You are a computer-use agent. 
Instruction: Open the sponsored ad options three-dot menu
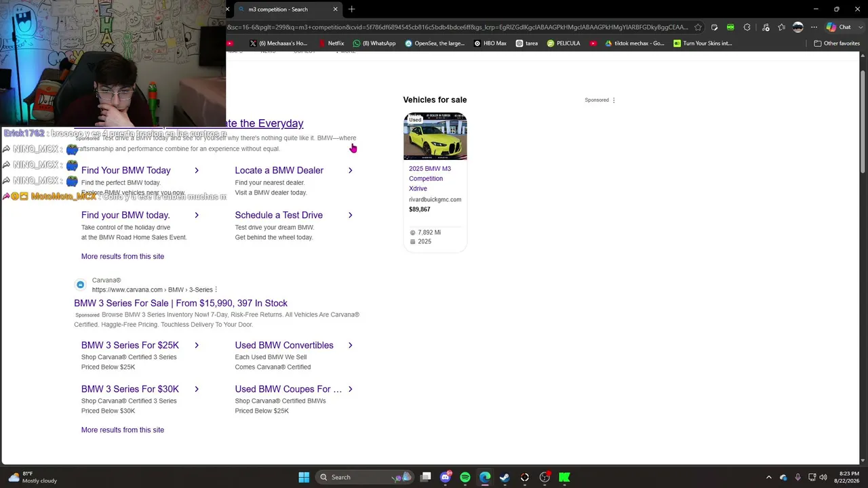(x=614, y=100)
